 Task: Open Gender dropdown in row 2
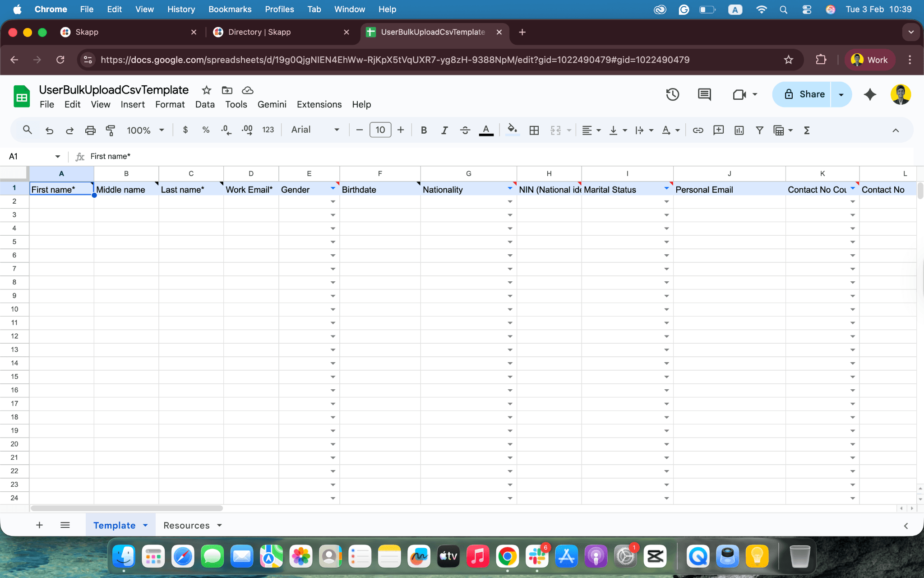tap(333, 201)
